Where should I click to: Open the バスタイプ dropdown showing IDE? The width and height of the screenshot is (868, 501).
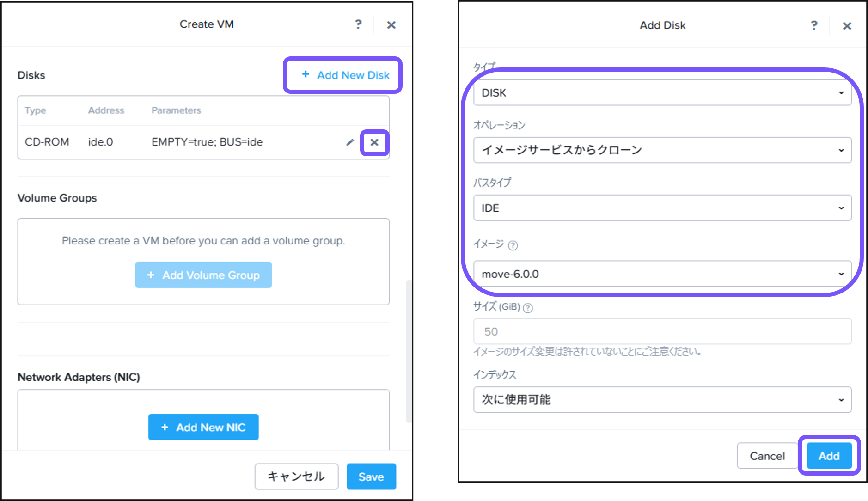coord(662,208)
